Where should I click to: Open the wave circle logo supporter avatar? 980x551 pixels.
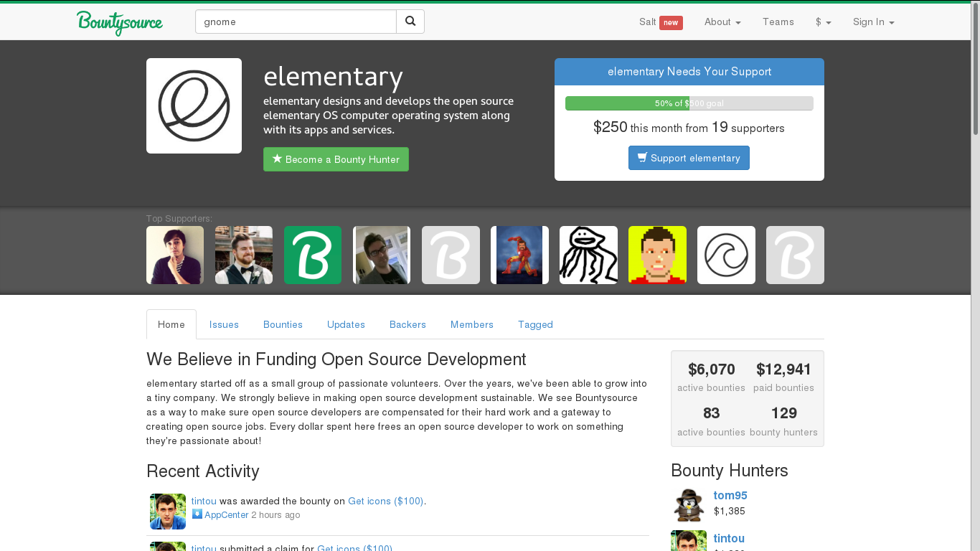pos(726,255)
